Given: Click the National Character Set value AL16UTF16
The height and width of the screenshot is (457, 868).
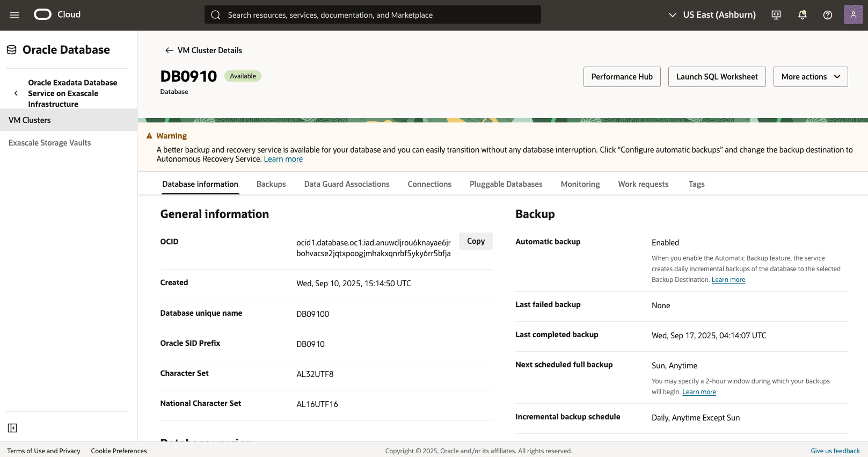Looking at the screenshot, I should click(x=317, y=404).
